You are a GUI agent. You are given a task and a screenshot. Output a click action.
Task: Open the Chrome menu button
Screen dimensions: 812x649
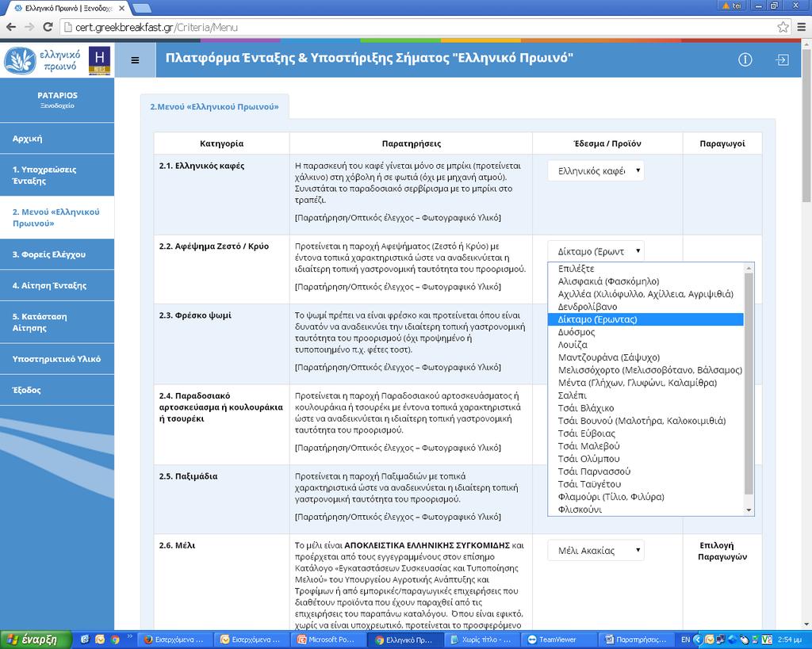point(801,27)
